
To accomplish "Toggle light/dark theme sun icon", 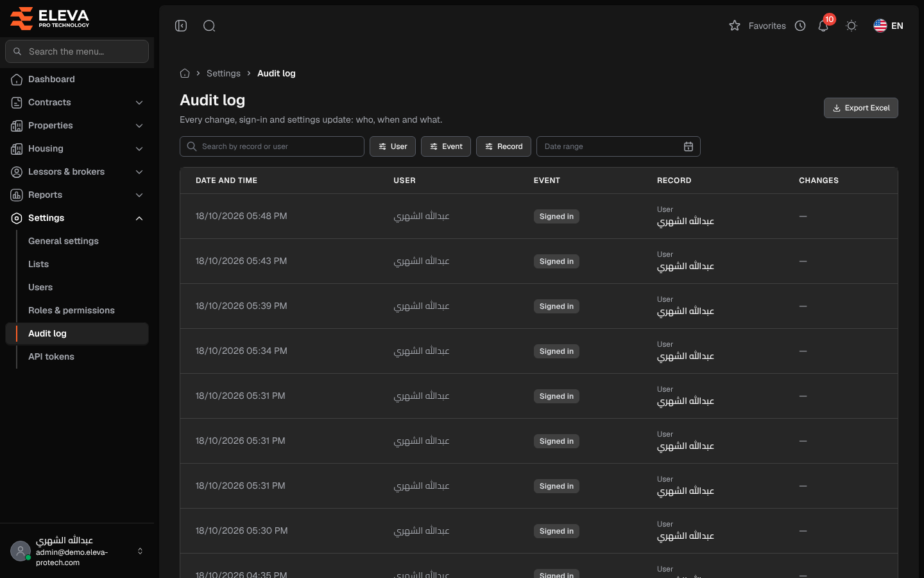I will tap(851, 26).
